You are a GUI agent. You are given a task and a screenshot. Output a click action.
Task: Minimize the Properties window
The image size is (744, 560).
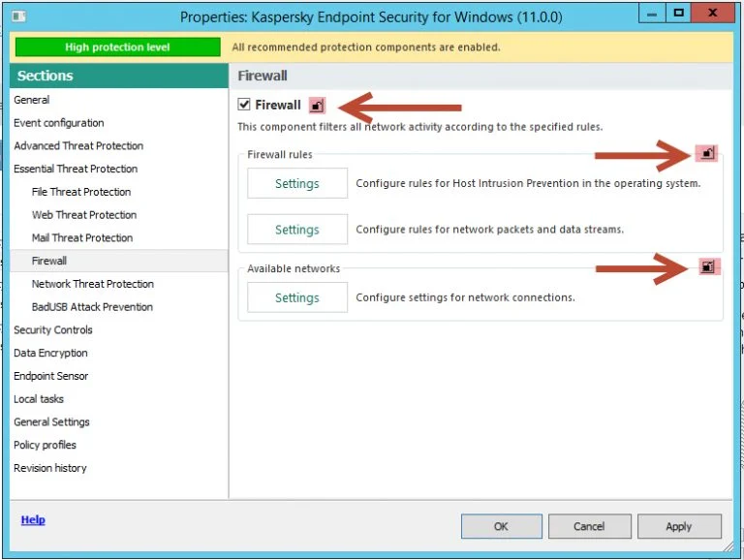click(652, 14)
